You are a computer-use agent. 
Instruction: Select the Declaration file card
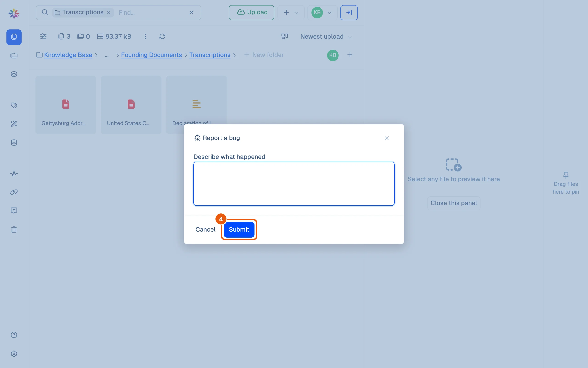196,100
